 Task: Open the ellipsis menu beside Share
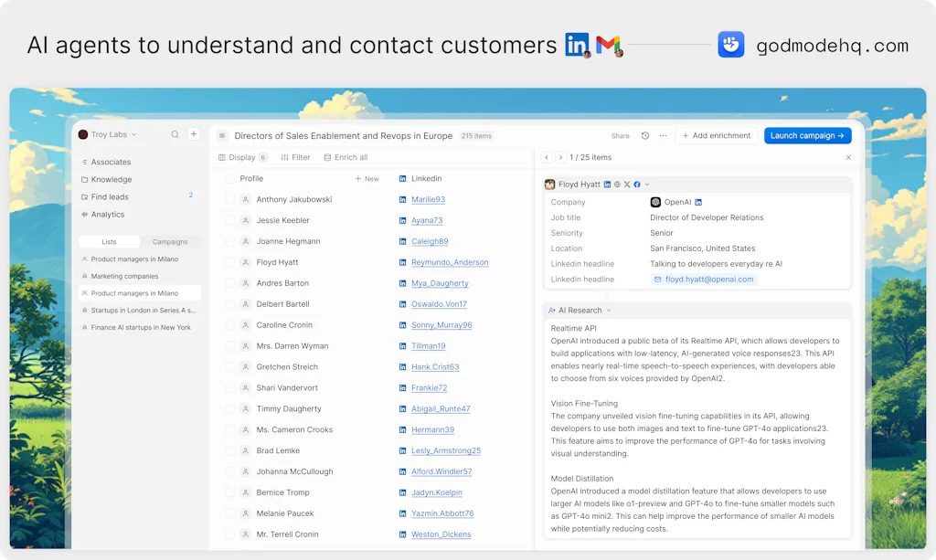662,135
